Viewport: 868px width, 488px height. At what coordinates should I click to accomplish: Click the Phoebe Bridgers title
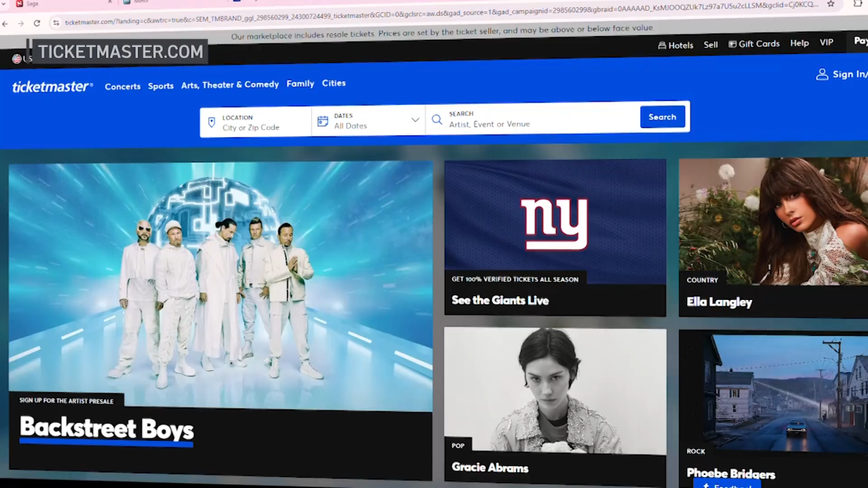point(731,474)
